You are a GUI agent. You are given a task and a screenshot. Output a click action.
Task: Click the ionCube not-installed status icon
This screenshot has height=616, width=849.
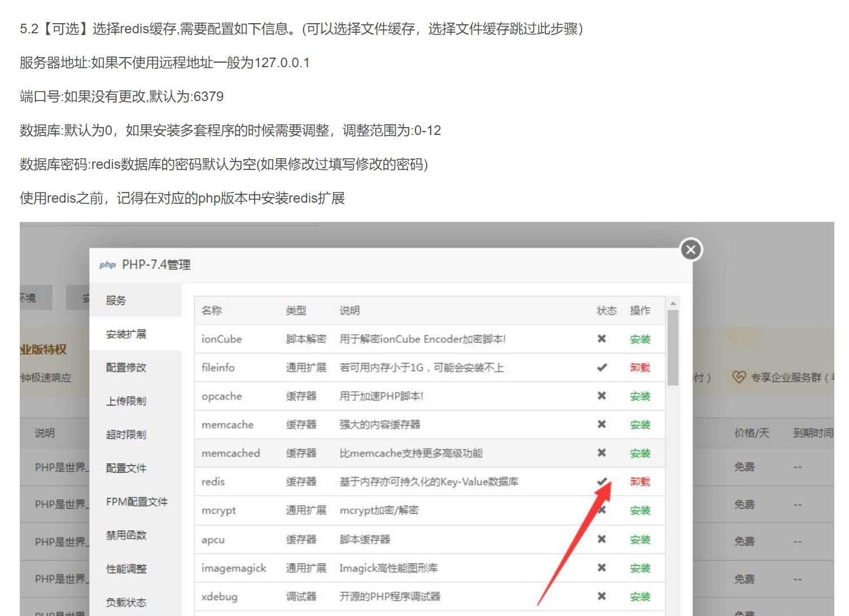[x=602, y=339]
